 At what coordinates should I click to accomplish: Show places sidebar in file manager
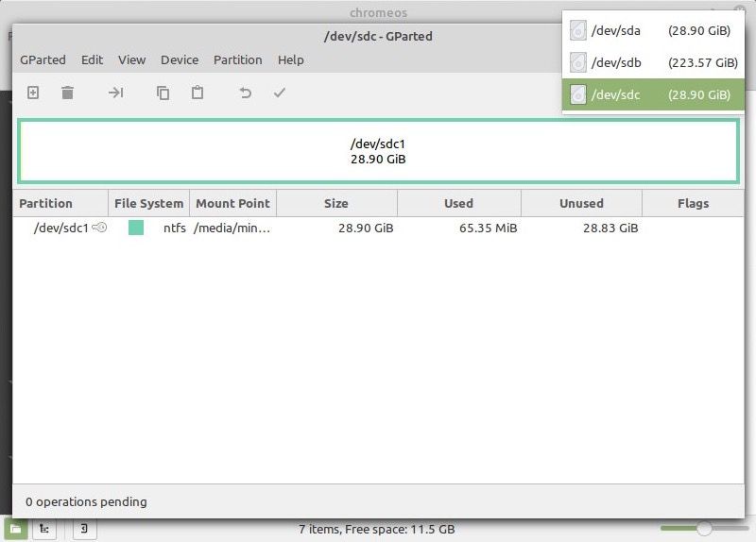(x=16, y=529)
